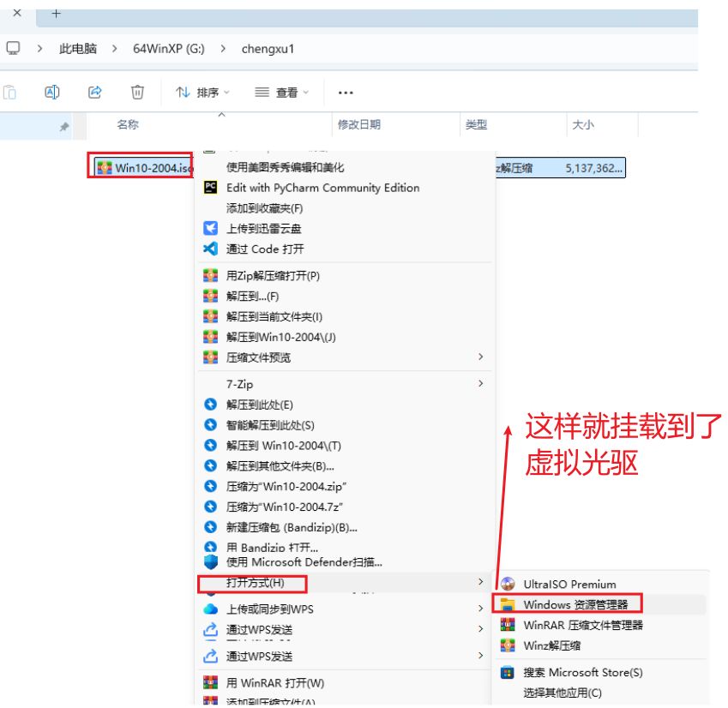728x708 pixels.
Task: Click the PyCharm icon in the context menu
Action: (210, 188)
